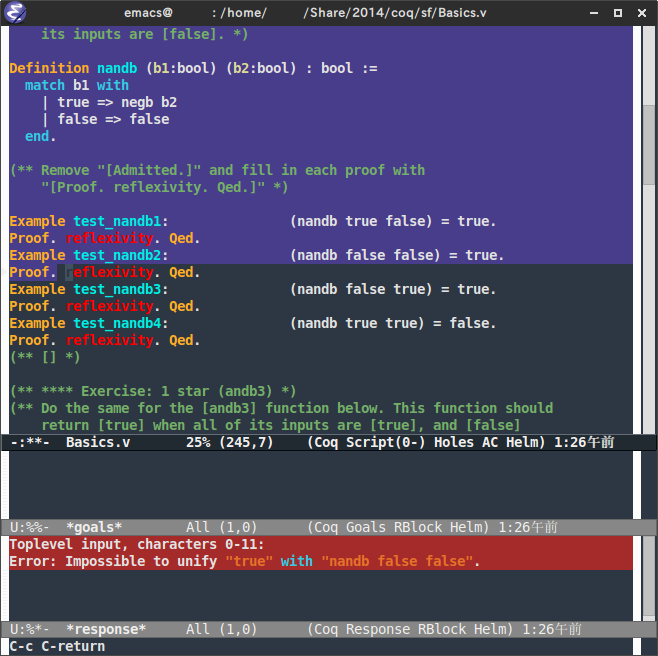Click "nandb false false" in the error
The image size is (658, 656).
coord(398,561)
